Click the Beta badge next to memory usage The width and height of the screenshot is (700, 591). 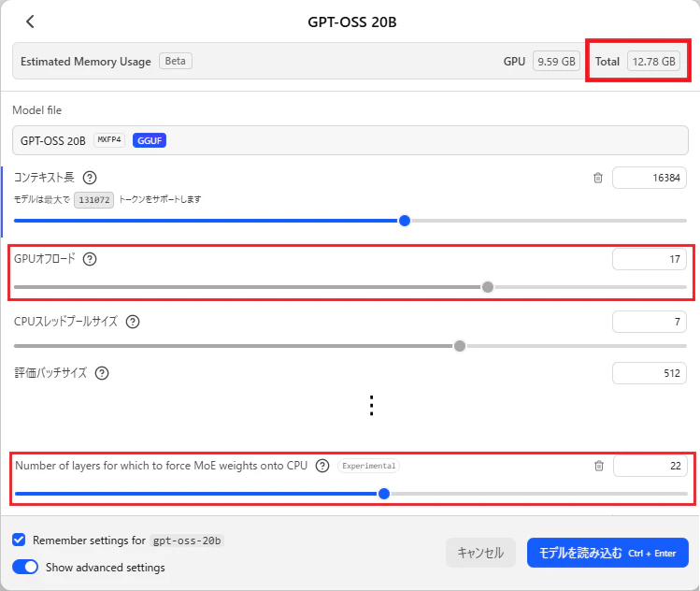pyautogui.click(x=176, y=61)
